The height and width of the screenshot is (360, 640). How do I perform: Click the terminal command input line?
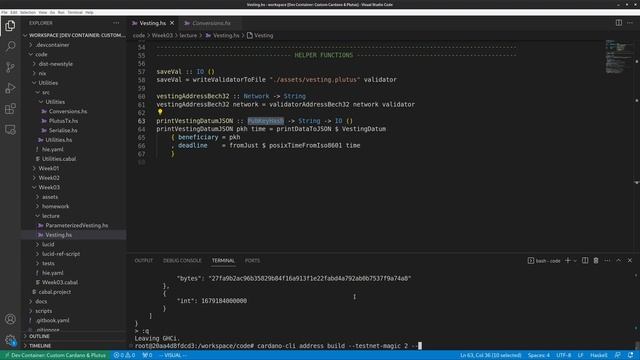[x=278, y=346]
